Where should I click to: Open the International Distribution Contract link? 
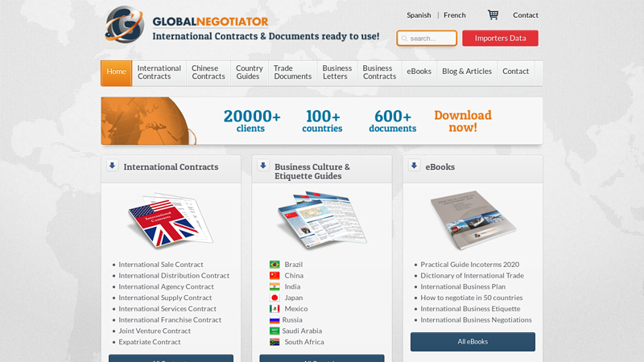(x=174, y=275)
